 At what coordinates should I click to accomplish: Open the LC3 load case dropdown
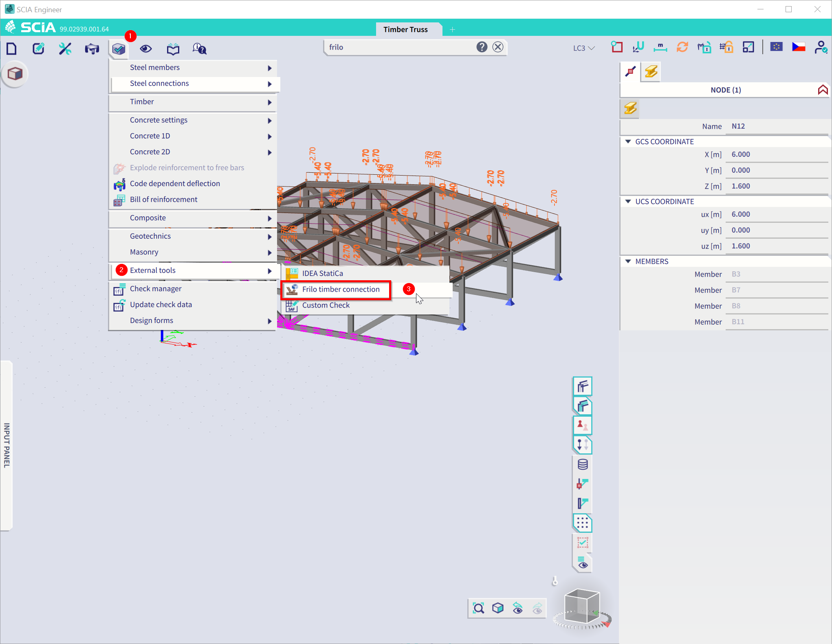click(x=584, y=48)
